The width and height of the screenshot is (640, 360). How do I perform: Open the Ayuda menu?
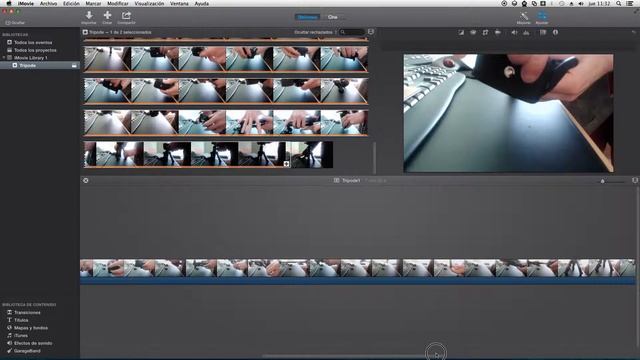tap(202, 3)
